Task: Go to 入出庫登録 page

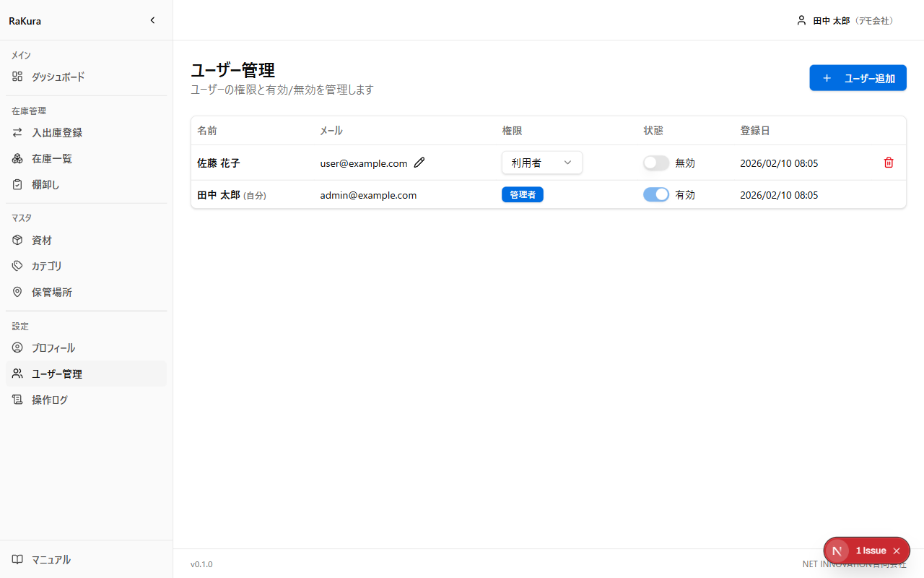Action: point(87,133)
